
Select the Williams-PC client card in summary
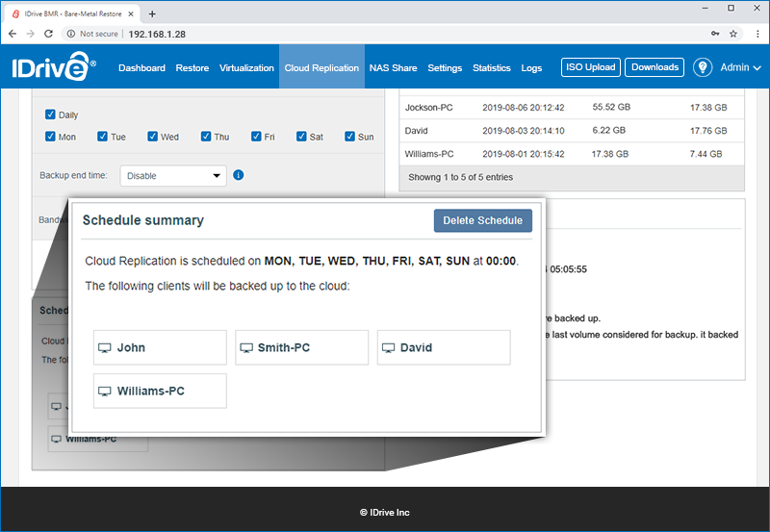tap(160, 391)
